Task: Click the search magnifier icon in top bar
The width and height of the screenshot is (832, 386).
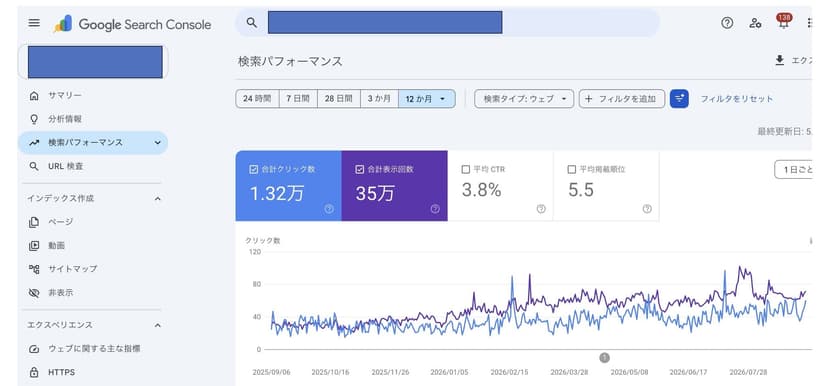Action: point(252,23)
